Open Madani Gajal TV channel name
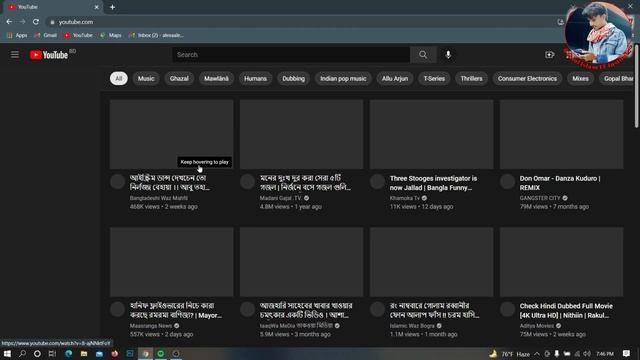The width and height of the screenshot is (640, 360). point(280,198)
